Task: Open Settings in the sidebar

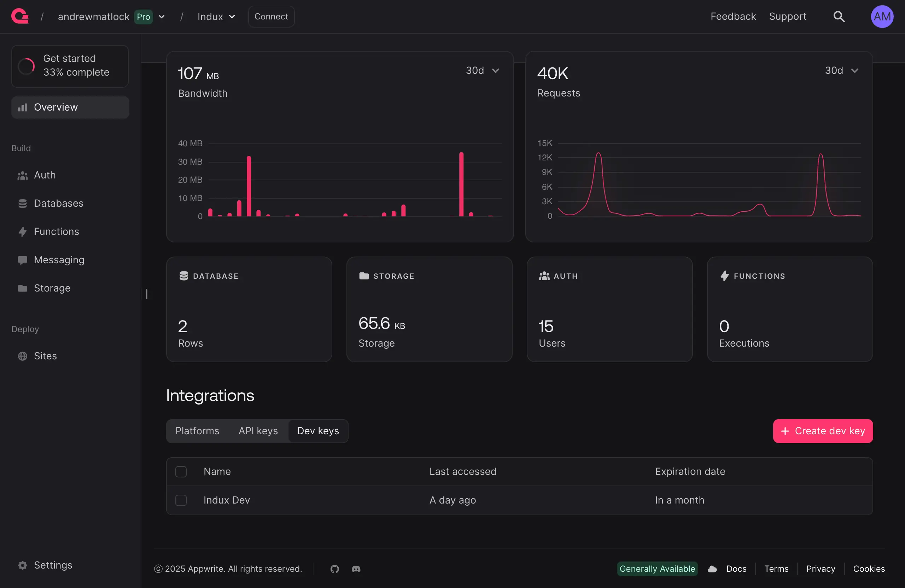Action: pyautogui.click(x=70, y=565)
